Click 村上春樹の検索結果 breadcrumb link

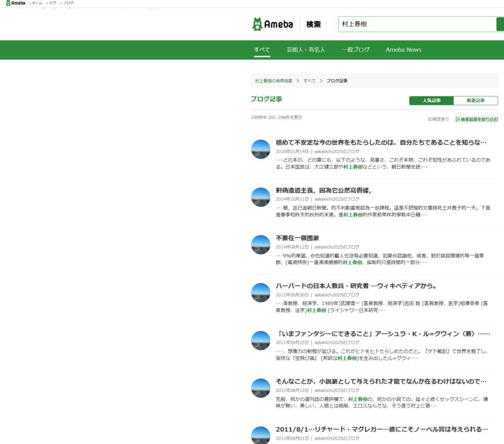click(x=274, y=81)
